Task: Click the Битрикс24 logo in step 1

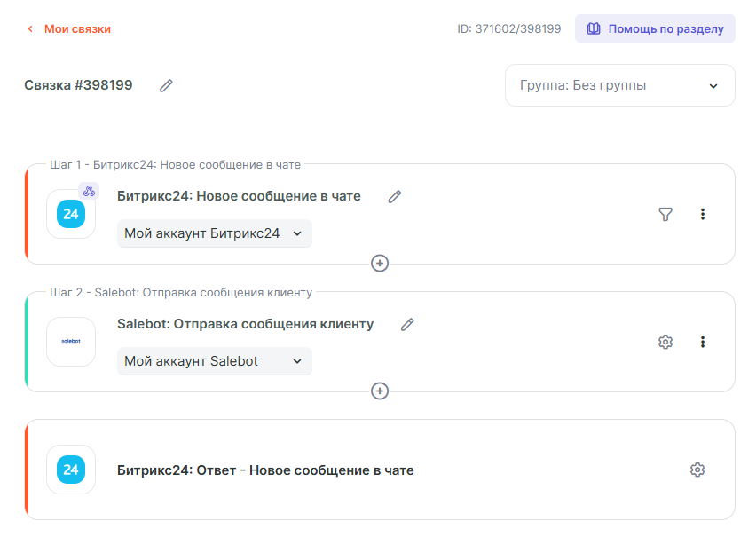Action: (x=70, y=215)
